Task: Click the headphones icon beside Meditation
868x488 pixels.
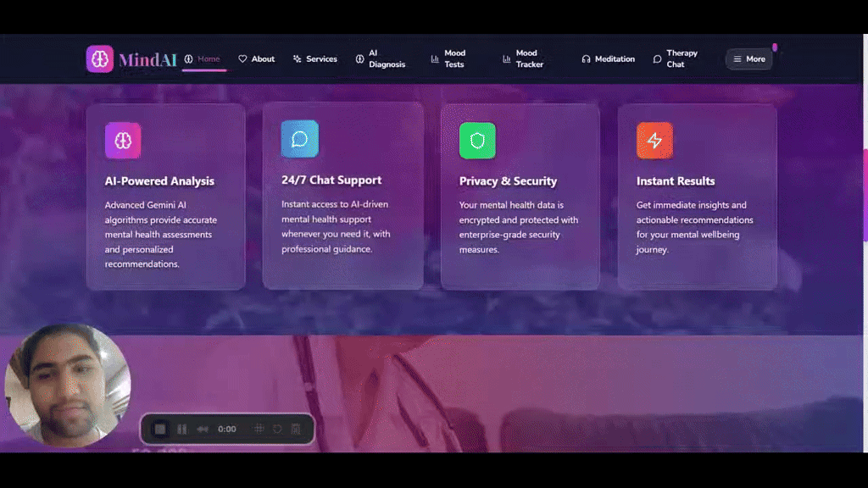Action: coord(586,58)
